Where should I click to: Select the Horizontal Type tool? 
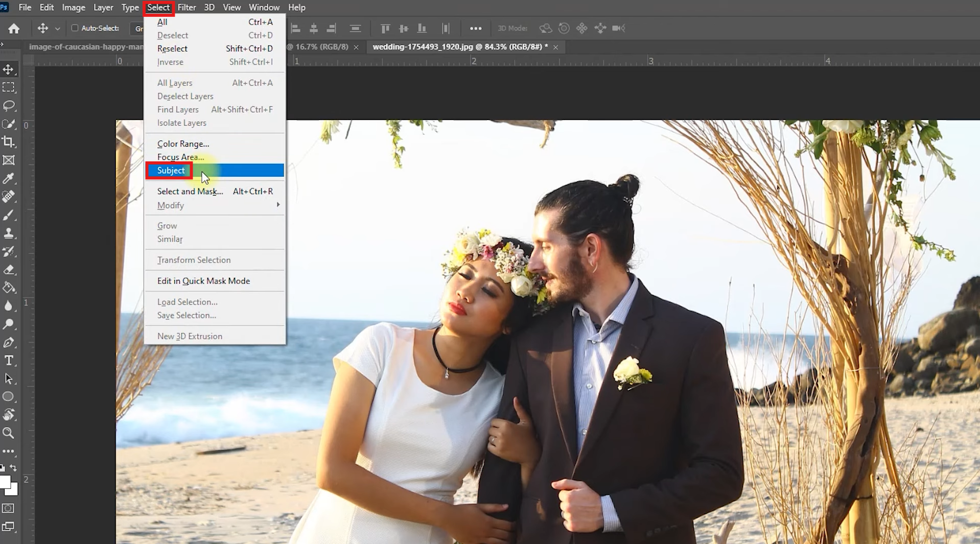click(9, 361)
